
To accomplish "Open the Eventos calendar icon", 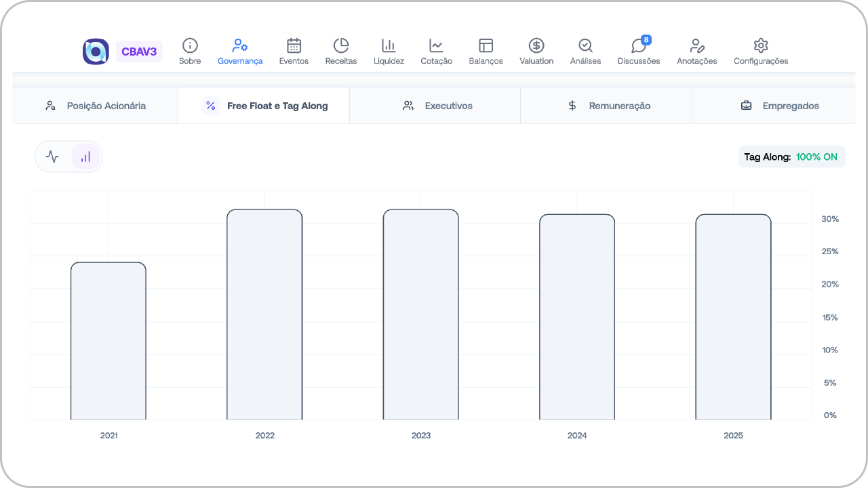I will [x=294, y=45].
